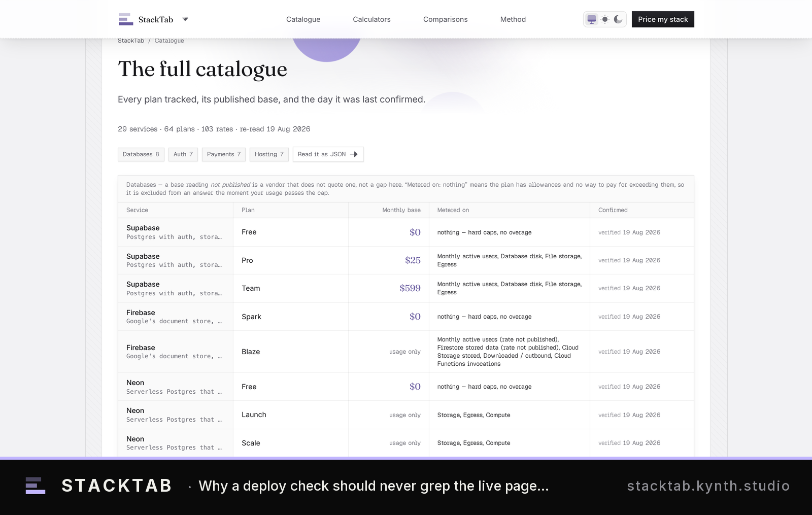Click the Price my stack button

[663, 19]
